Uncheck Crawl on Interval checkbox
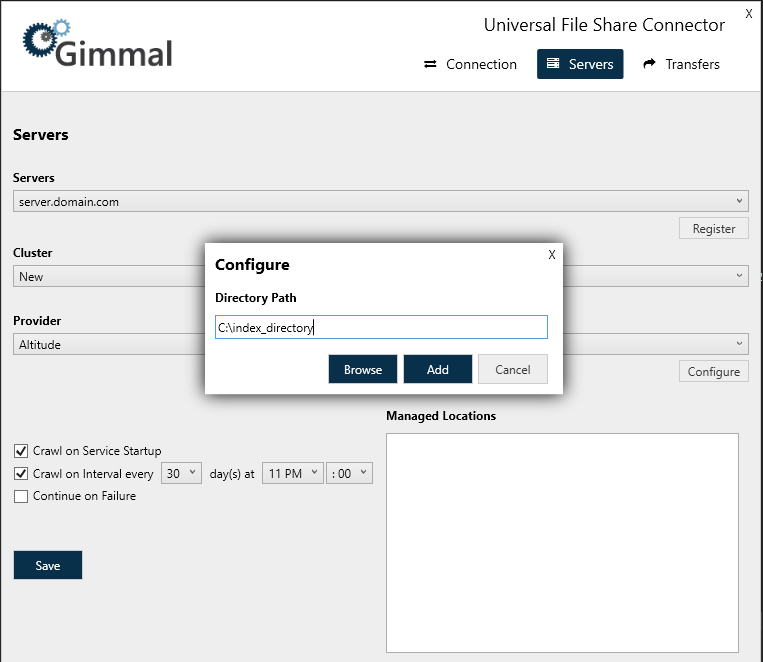The image size is (763, 662). coord(21,474)
